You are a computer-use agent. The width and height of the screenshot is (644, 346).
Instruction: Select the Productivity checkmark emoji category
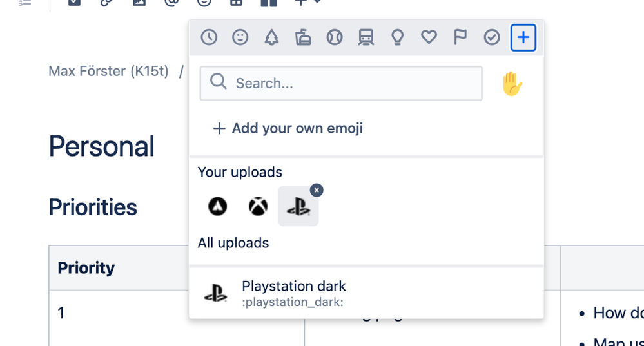(492, 37)
